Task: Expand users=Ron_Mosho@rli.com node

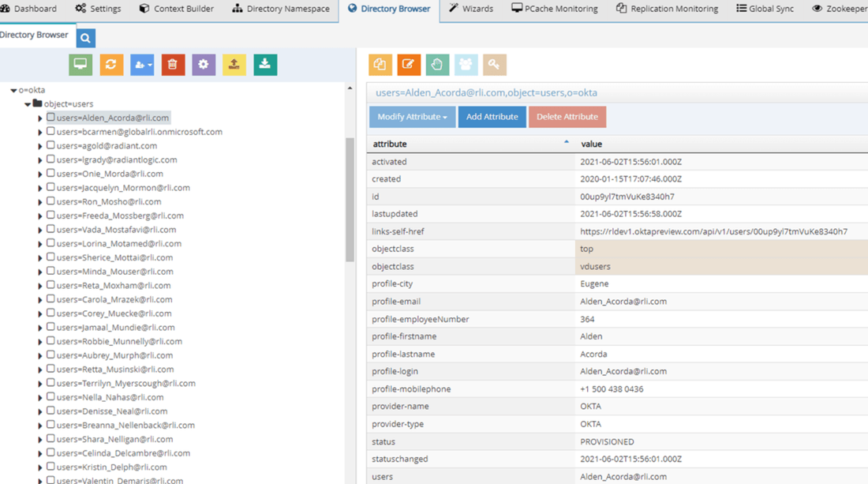Action: 40,202
